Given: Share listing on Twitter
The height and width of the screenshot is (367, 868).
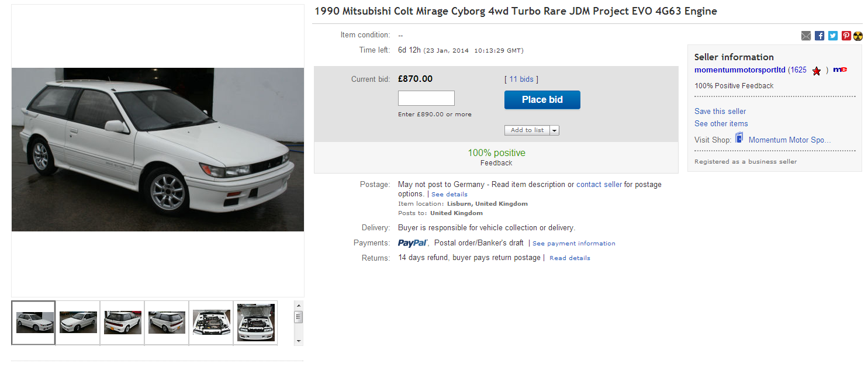Looking at the screenshot, I should pyautogui.click(x=832, y=36).
